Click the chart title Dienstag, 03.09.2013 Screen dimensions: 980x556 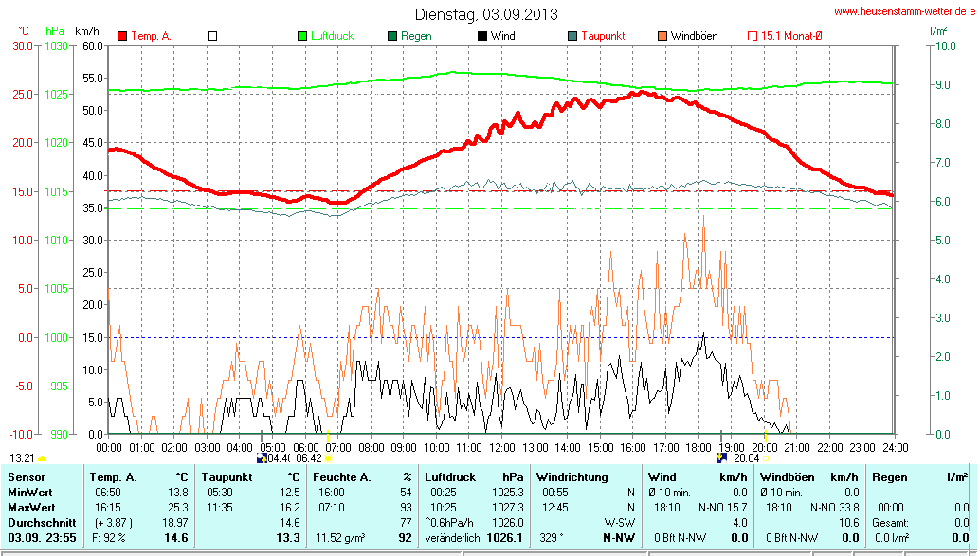tap(486, 15)
